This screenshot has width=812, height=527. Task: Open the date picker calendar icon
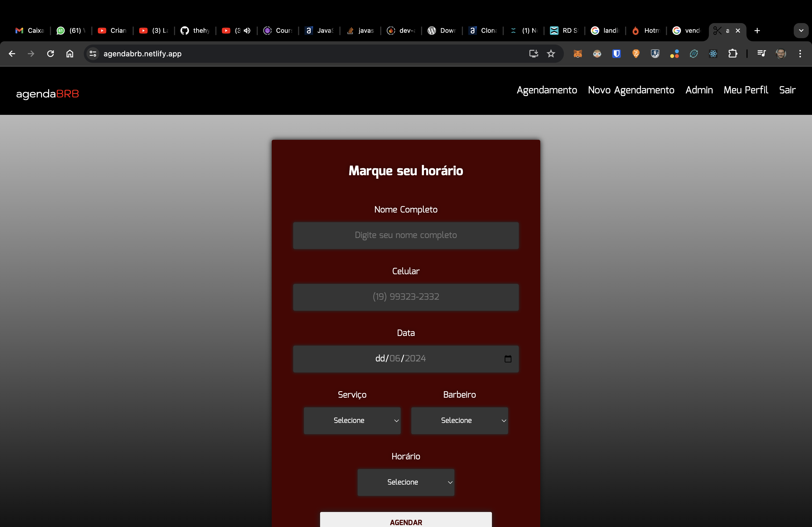508,358
